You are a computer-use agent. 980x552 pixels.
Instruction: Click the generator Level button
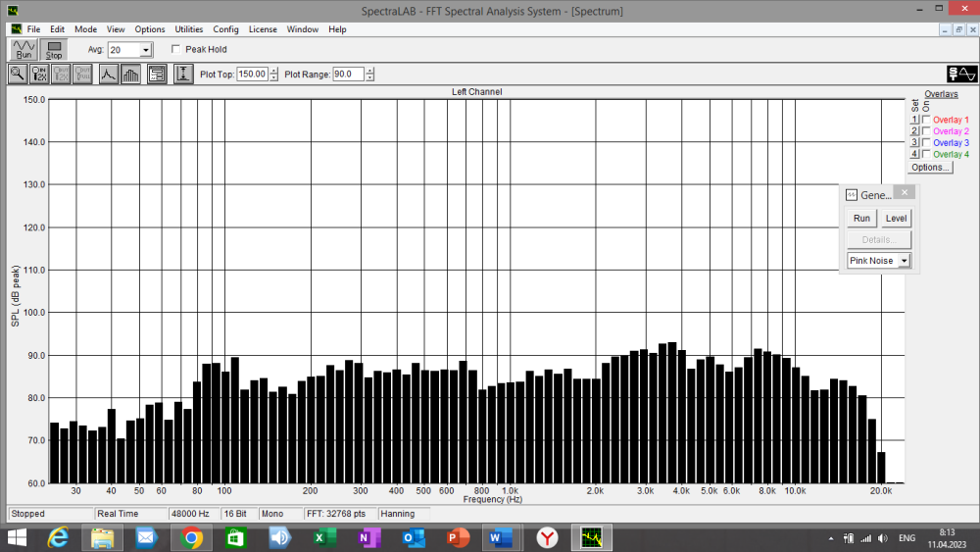896,219
